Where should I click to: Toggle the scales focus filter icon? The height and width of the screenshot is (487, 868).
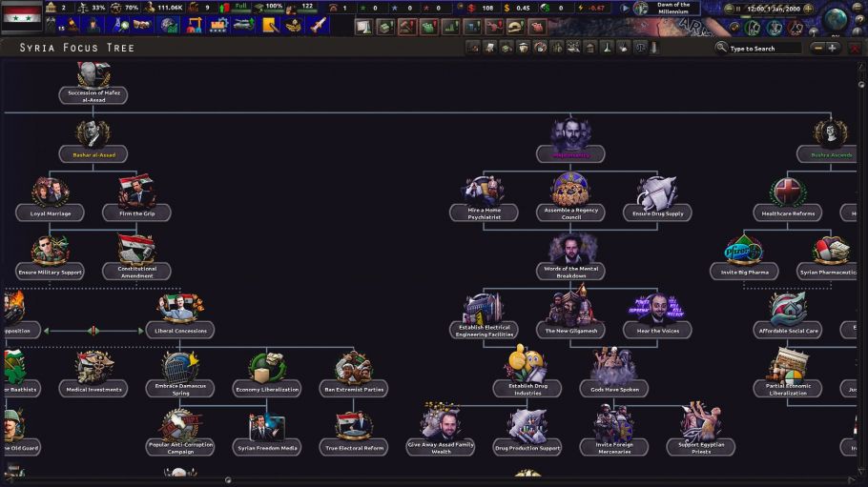pyautogui.click(x=640, y=49)
